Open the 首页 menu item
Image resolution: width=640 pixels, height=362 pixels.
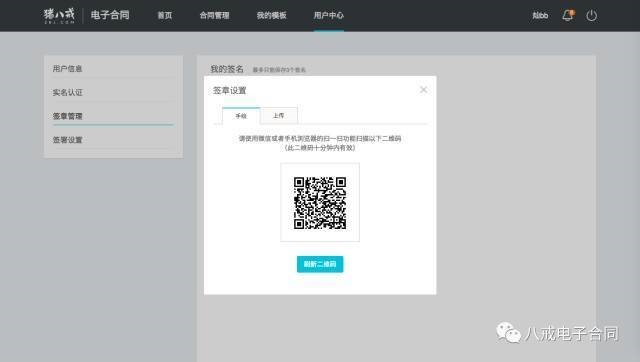point(165,16)
